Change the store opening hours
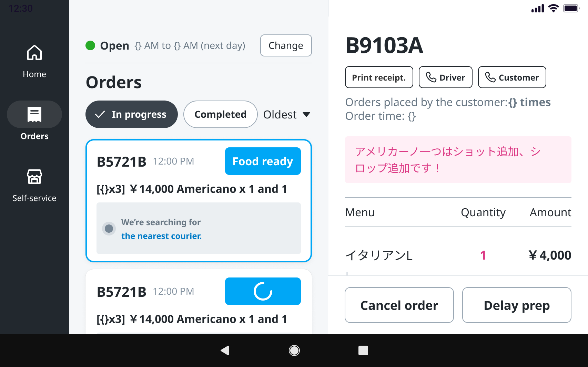This screenshot has height=367, width=588. pos(286,45)
